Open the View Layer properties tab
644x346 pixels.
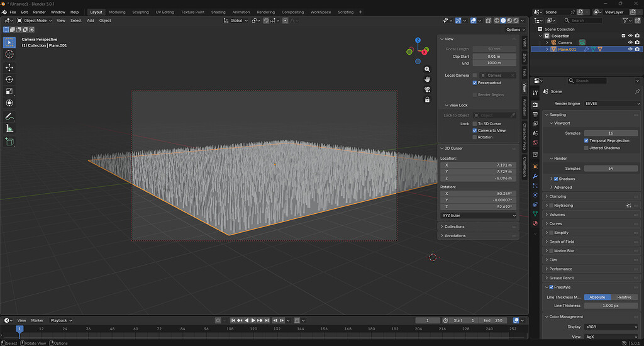535,124
